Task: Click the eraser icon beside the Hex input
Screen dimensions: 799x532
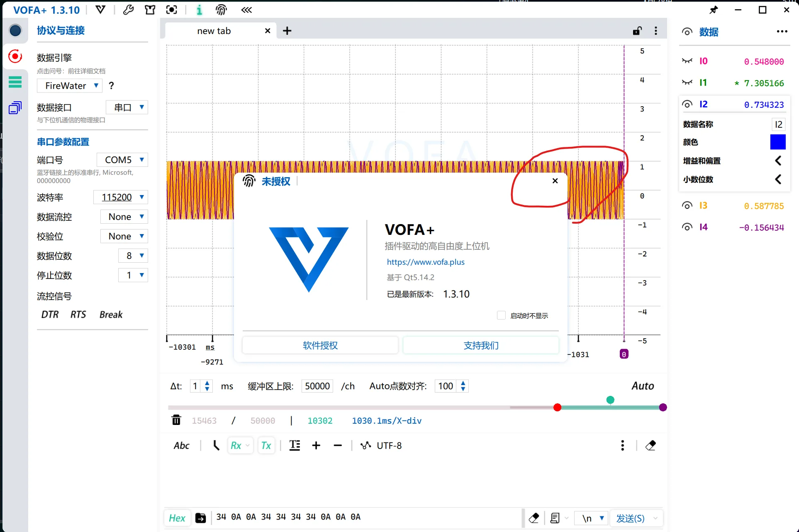Action: click(534, 518)
